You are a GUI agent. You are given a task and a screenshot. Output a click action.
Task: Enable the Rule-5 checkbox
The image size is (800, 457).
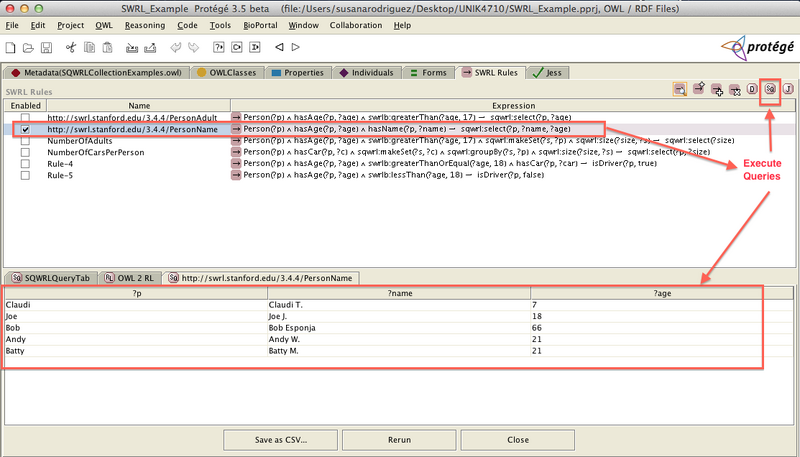25,175
